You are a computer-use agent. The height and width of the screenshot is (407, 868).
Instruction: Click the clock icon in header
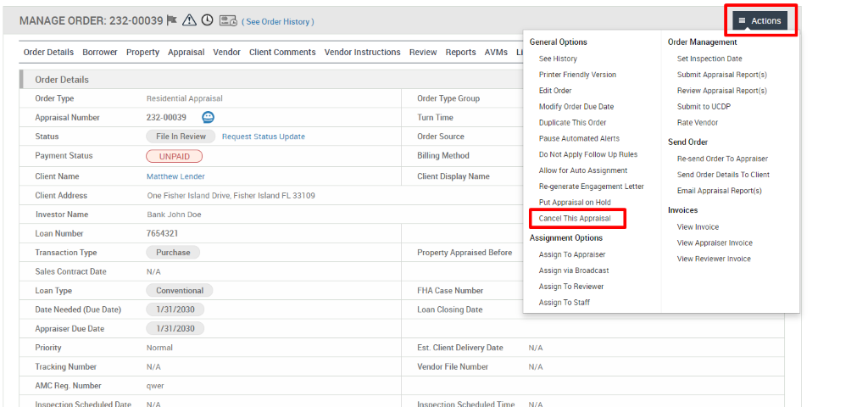(207, 20)
